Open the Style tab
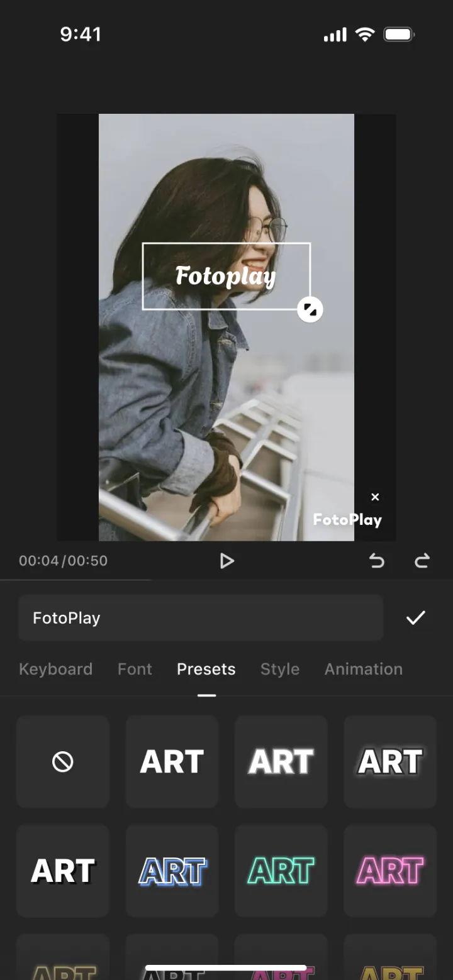The height and width of the screenshot is (980, 453). (x=280, y=669)
